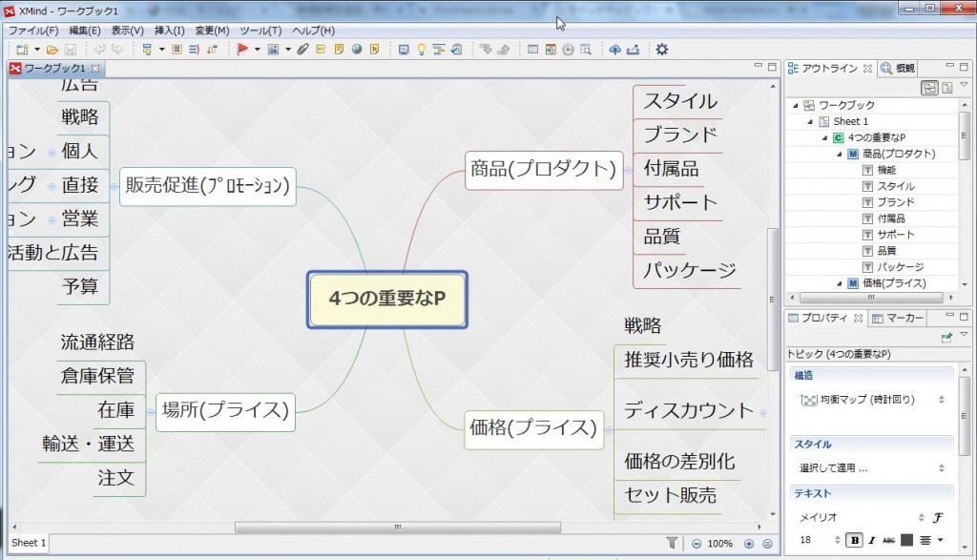977x560 pixels.
Task: Toggle strikethrough text in the Properties panel
Action: (x=889, y=540)
